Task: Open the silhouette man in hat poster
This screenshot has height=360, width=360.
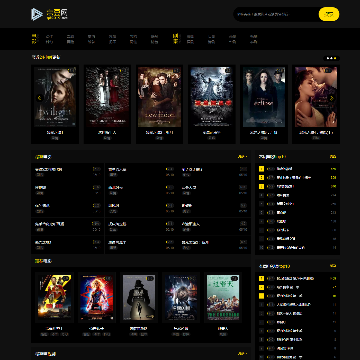Action: (x=139, y=297)
